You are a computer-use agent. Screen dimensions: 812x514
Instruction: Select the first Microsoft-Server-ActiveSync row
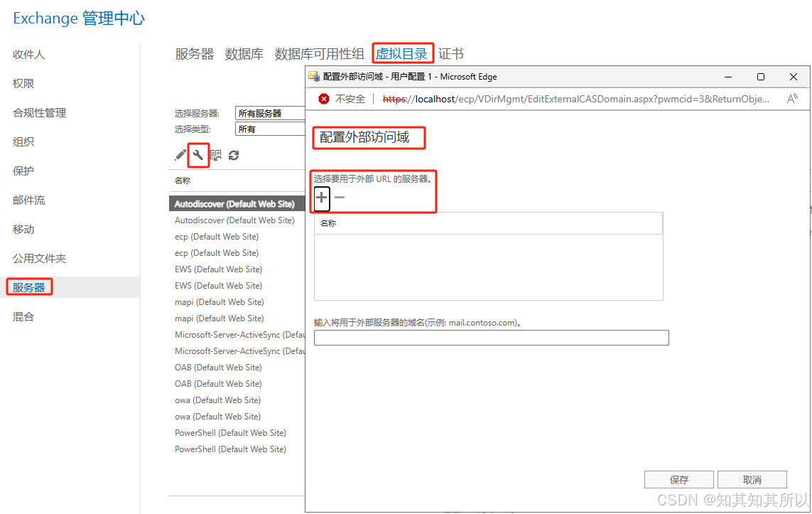(x=237, y=335)
